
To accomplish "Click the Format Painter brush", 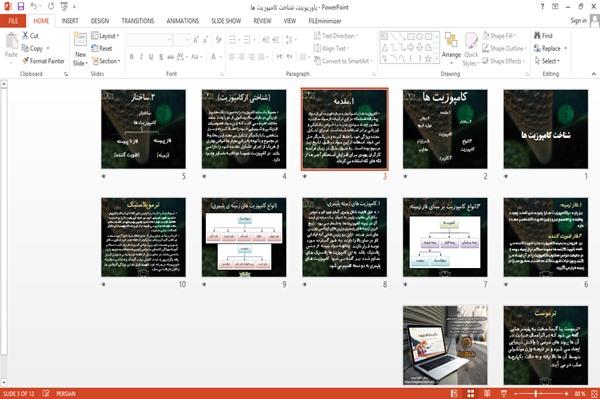I will tap(43, 61).
